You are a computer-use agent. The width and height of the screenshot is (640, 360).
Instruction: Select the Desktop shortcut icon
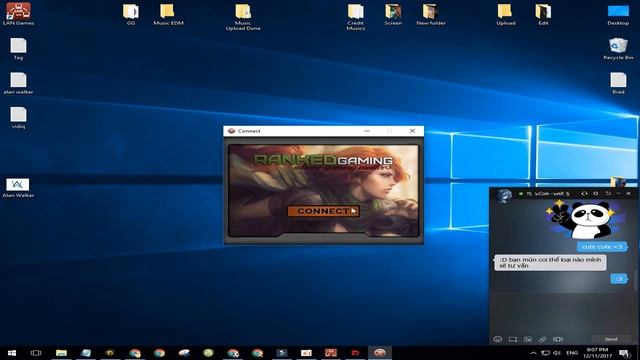(618, 15)
